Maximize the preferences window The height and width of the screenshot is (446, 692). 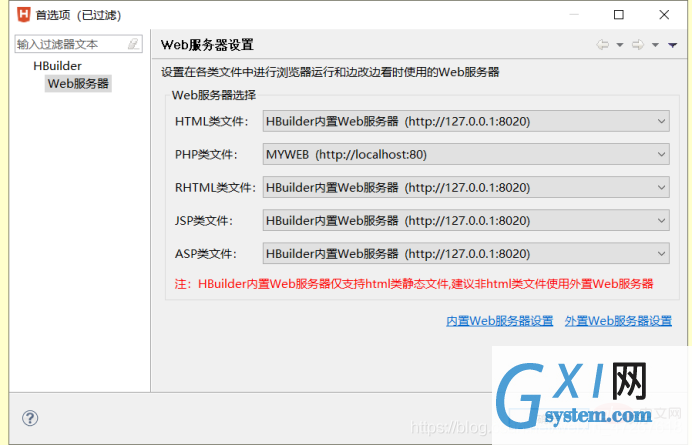(619, 15)
